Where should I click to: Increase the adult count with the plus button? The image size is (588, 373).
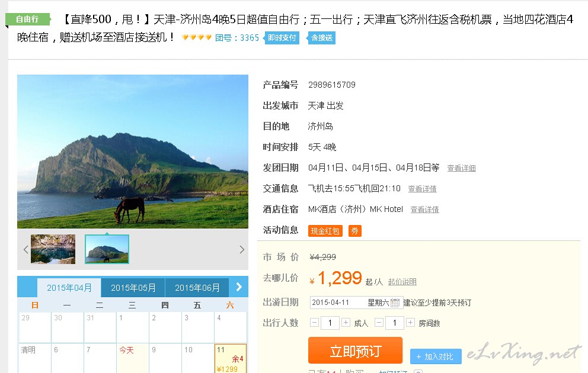tap(346, 323)
